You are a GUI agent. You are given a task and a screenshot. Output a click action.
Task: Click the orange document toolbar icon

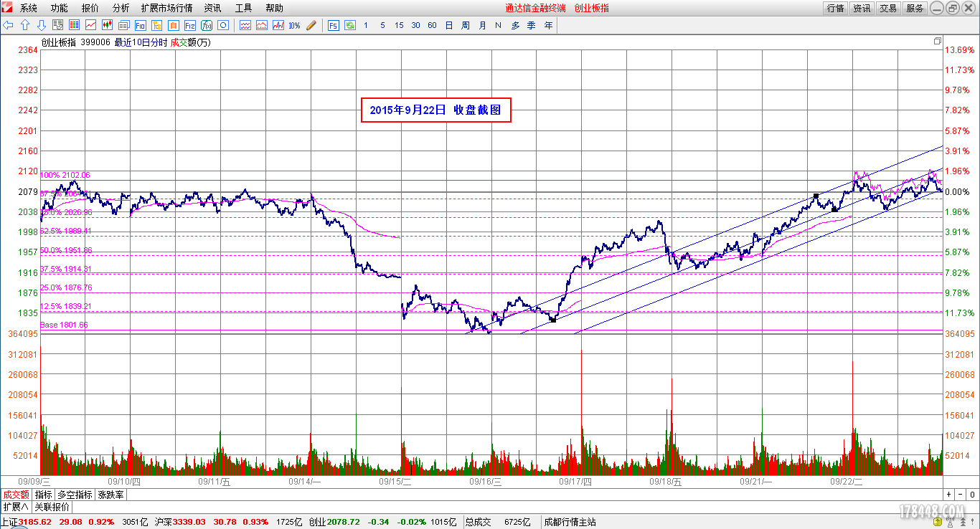tap(173, 25)
